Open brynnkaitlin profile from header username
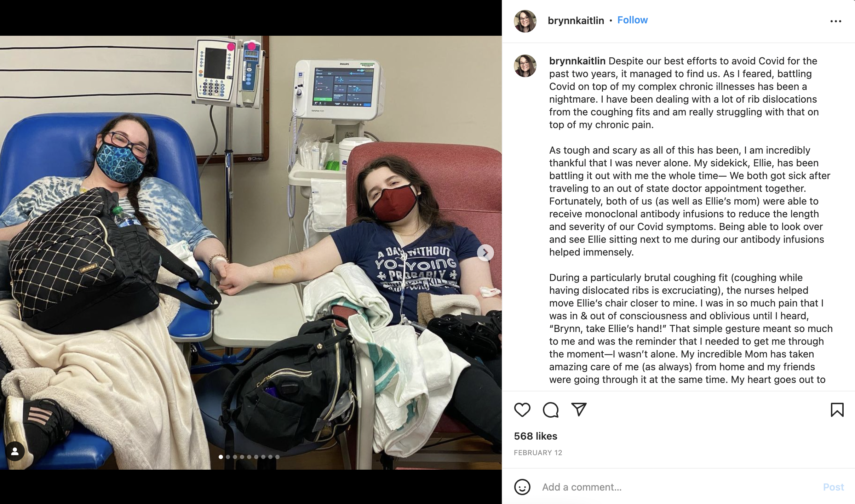Image resolution: width=855 pixels, height=504 pixels. click(x=576, y=21)
